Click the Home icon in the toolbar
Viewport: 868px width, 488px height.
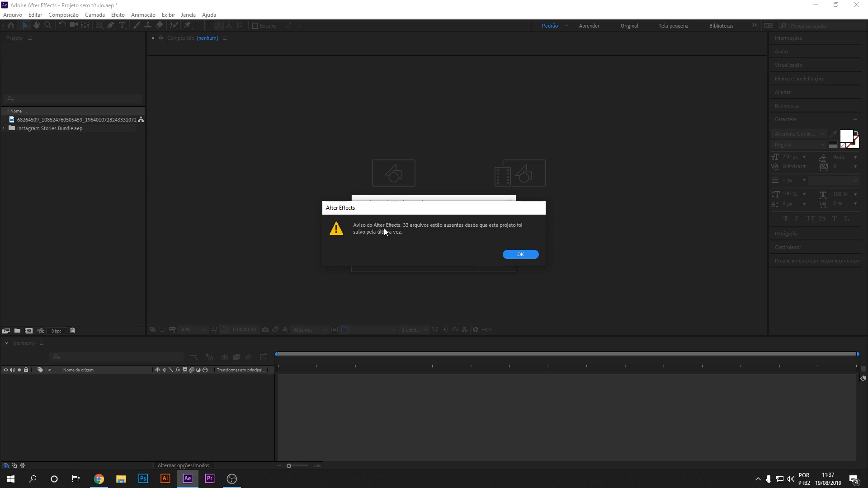click(11, 25)
